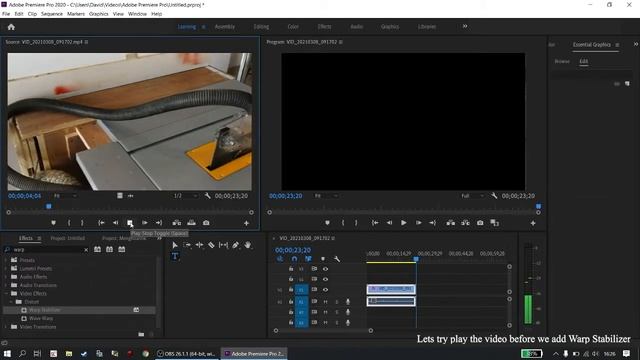The height and width of the screenshot is (360, 640).
Task: Expand the Presets folder
Action: click(x=6, y=260)
